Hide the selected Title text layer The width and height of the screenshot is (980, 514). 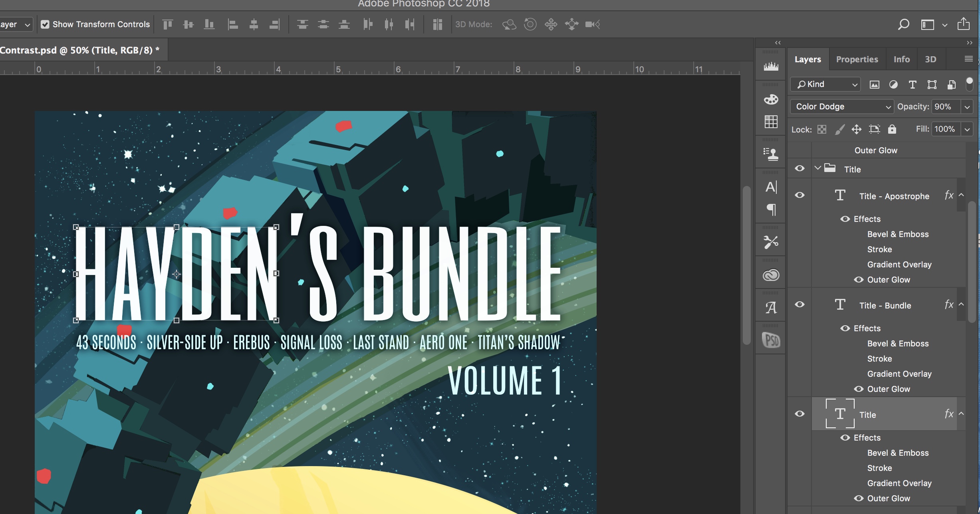click(x=799, y=414)
